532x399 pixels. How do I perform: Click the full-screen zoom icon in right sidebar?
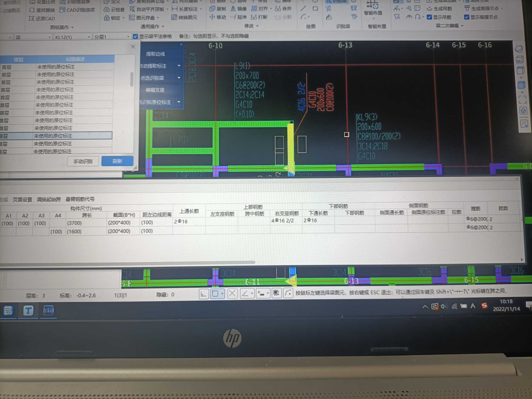coord(522,99)
